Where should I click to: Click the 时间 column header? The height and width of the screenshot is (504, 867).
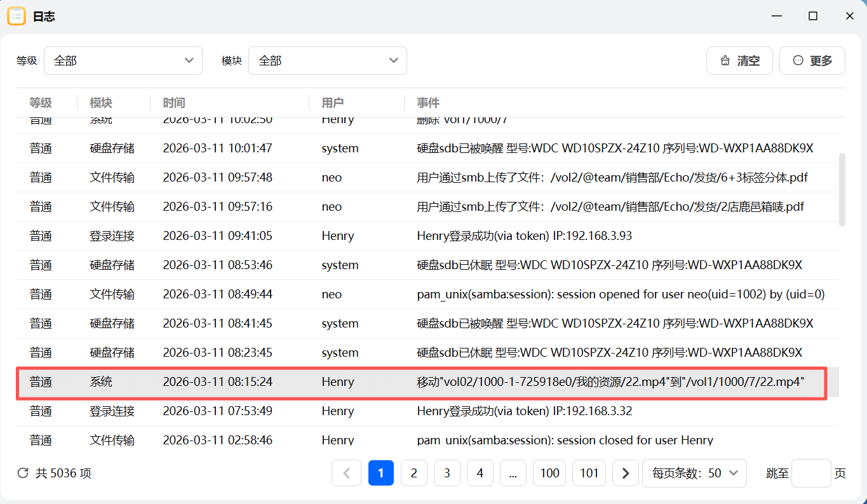coord(174,103)
